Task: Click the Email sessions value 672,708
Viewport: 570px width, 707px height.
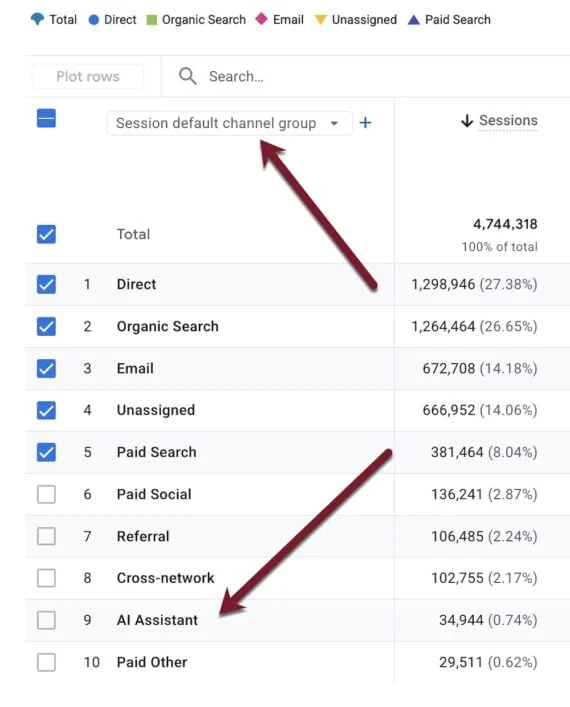Action: click(449, 368)
